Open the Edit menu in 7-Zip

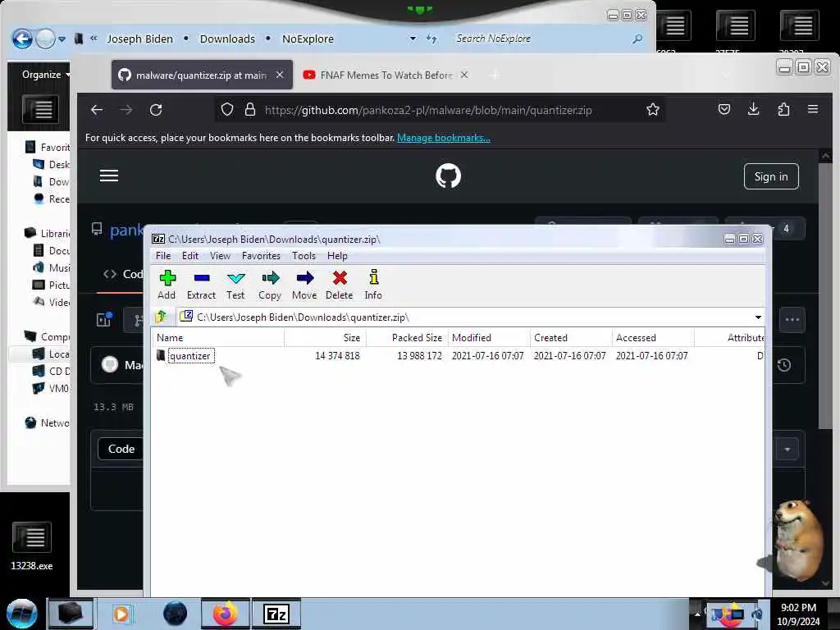point(190,256)
